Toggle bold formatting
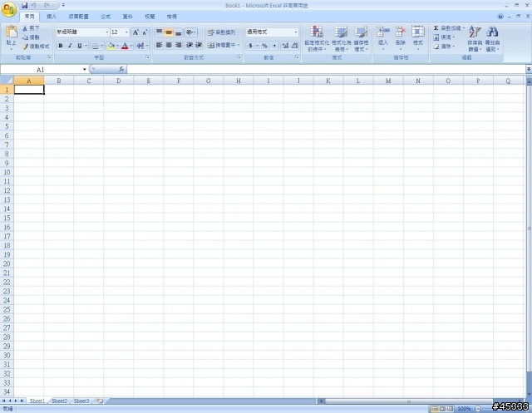This screenshot has height=413, width=532. pyautogui.click(x=61, y=46)
